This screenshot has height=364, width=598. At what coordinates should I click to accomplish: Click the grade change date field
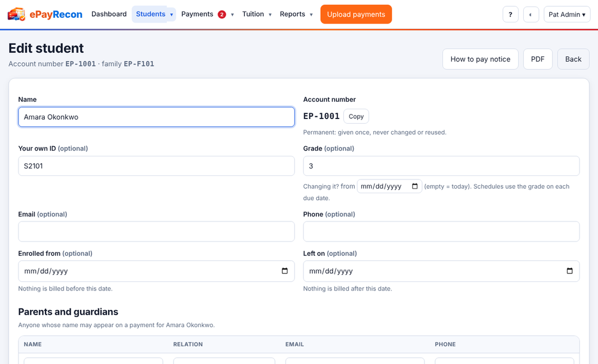[389, 186]
